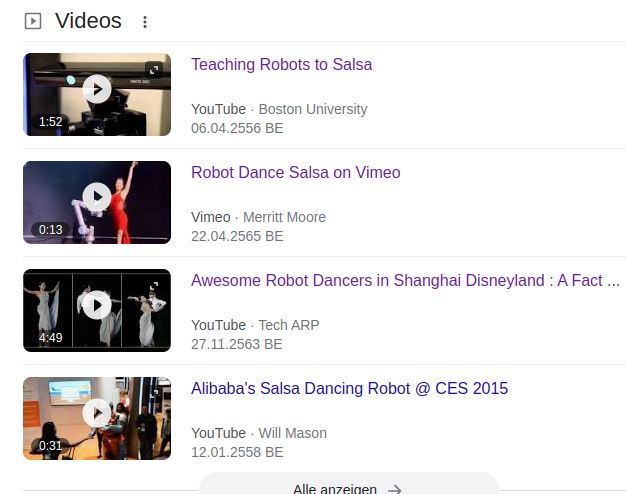Open the Videos section three-dot menu
Screen dimensions: 626x494
[145, 22]
